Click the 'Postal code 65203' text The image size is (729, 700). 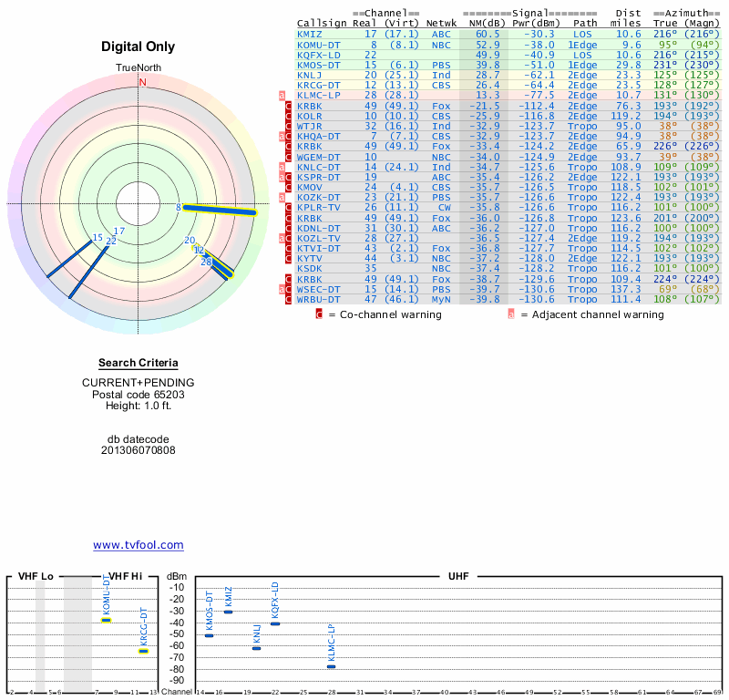pyautogui.click(x=139, y=395)
